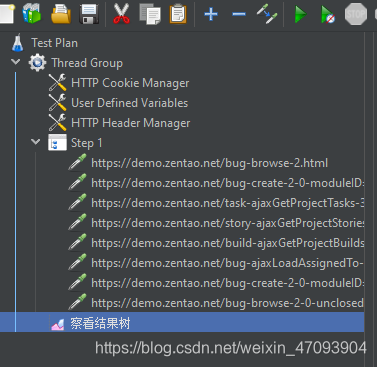Image resolution: width=377 pixels, height=367 pixels.
Task: Collapse the Thread Group node
Action: 15,62
